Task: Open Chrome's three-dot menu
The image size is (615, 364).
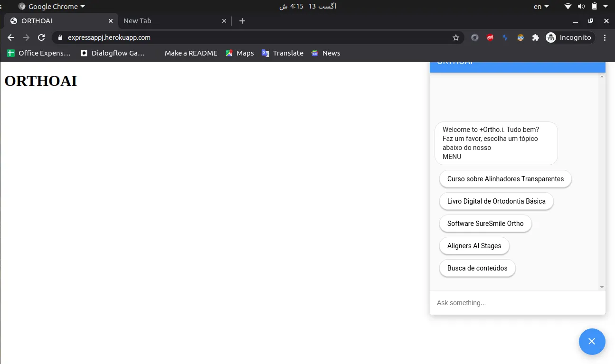Action: tap(605, 37)
